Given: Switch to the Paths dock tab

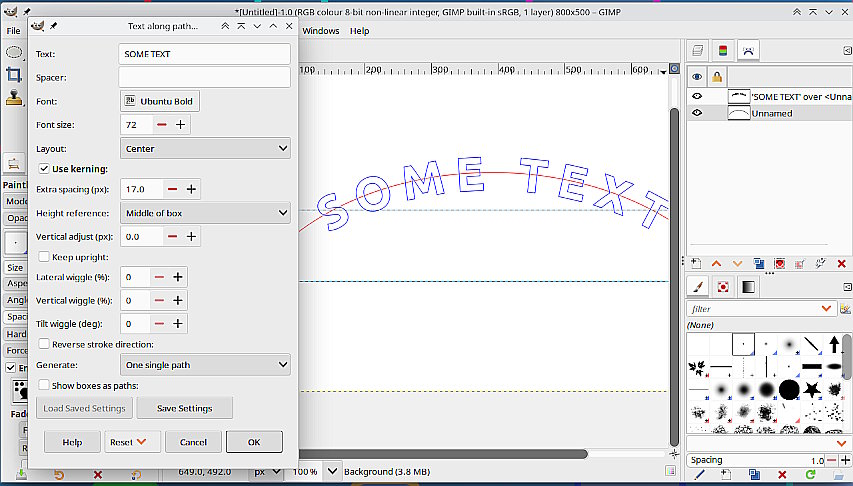Looking at the screenshot, I should 748,51.
